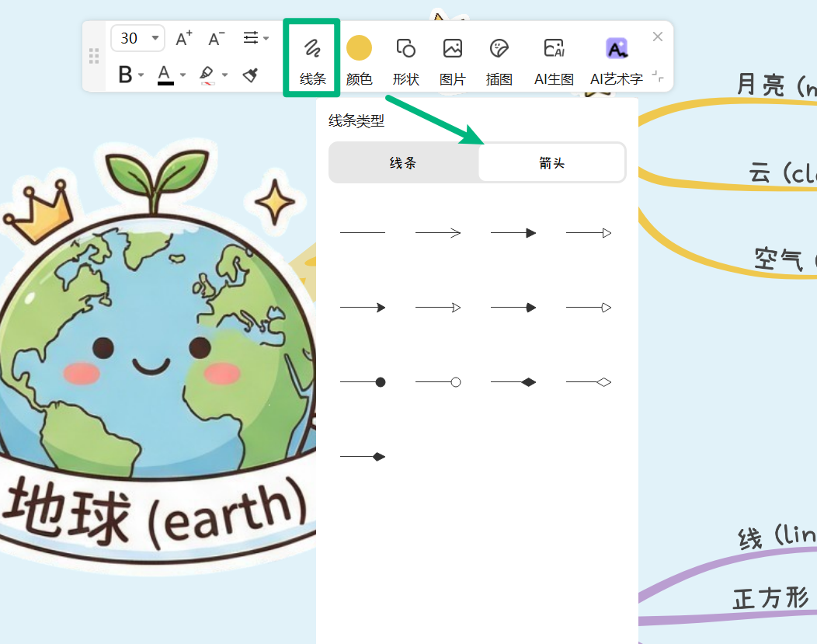The width and height of the screenshot is (817, 644).
Task: Select solid triangle arrowhead, first row
Action: pyautogui.click(x=513, y=233)
